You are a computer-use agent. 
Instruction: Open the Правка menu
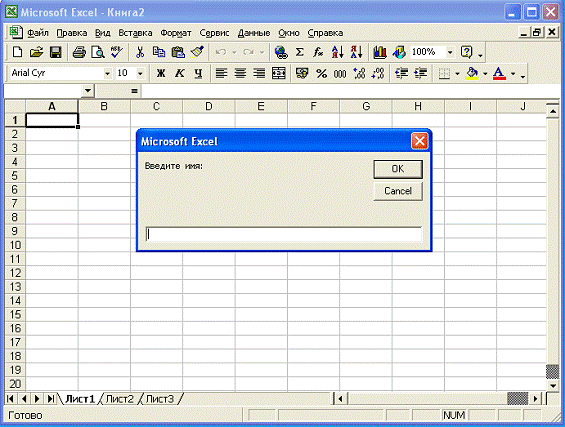click(x=72, y=33)
